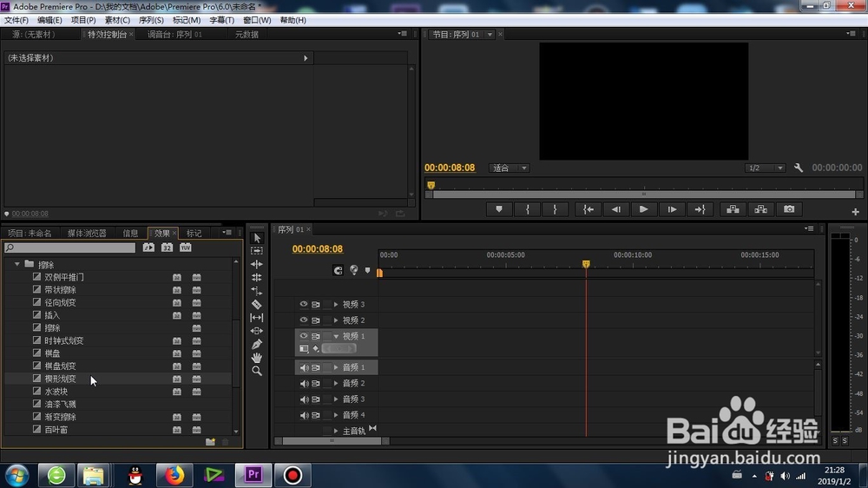Select the Razor tool

point(257,304)
